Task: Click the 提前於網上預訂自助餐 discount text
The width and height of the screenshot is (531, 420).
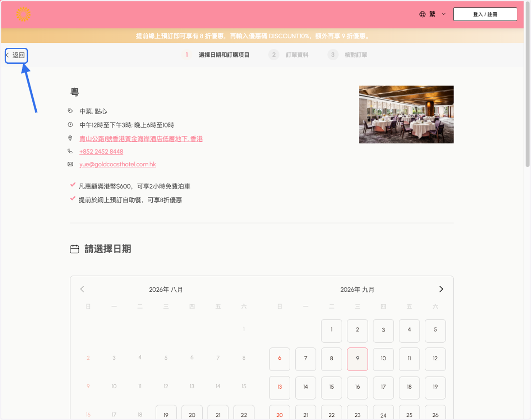Action: point(130,200)
